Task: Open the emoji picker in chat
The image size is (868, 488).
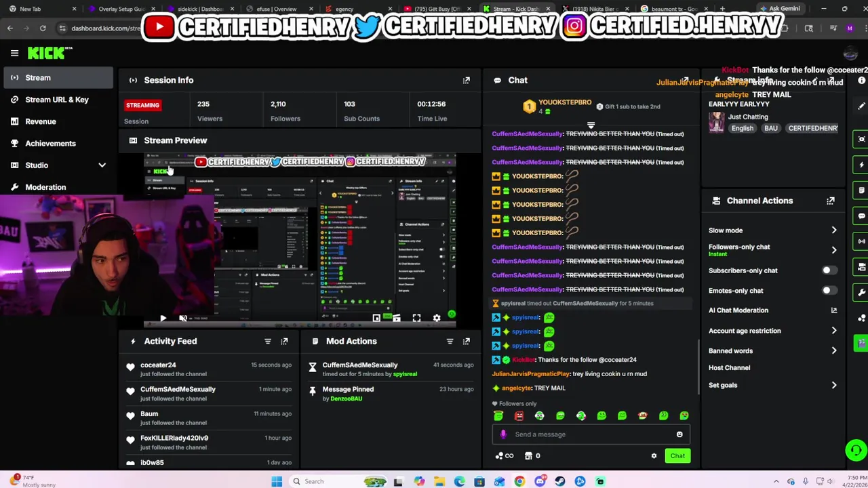Action: click(x=679, y=434)
